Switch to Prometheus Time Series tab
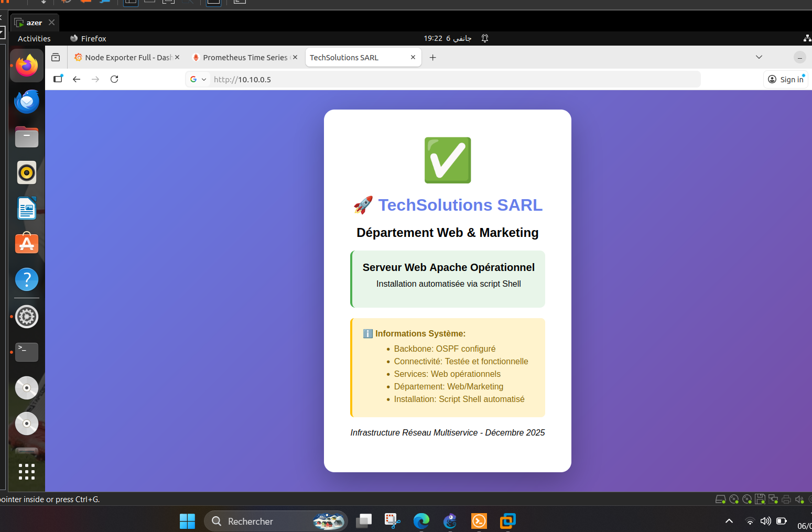This screenshot has height=532, width=812. pos(244,58)
